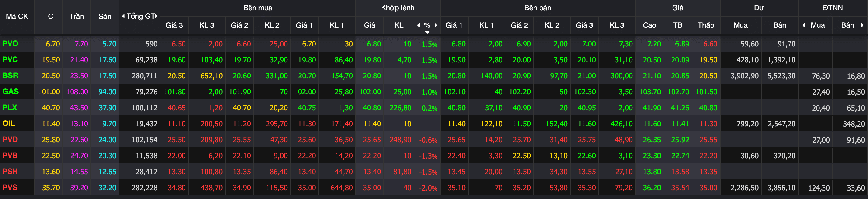Click the left arrow before the % header

[419, 25]
